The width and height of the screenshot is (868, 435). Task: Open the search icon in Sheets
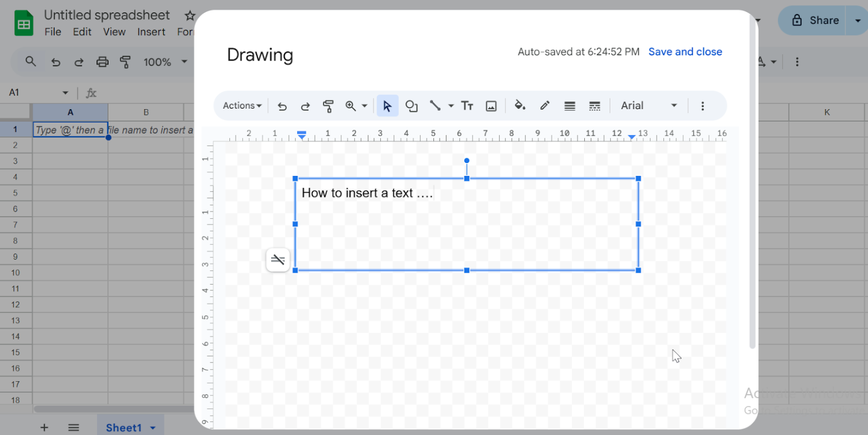(x=31, y=62)
